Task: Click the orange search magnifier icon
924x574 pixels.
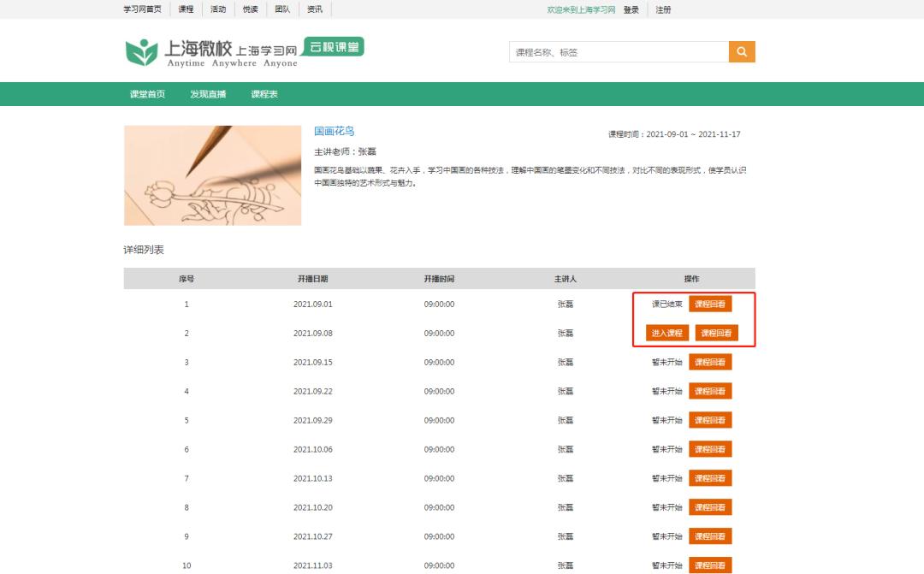Action: point(742,52)
